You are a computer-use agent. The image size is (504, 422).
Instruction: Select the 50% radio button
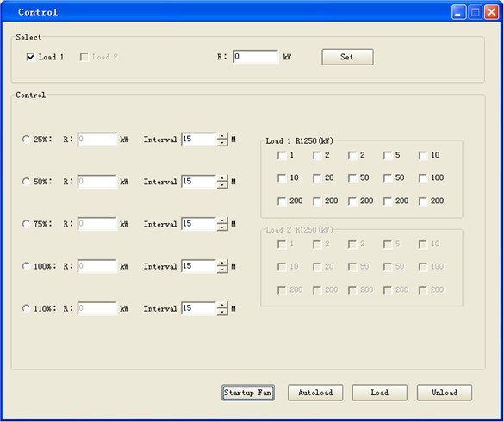26,182
